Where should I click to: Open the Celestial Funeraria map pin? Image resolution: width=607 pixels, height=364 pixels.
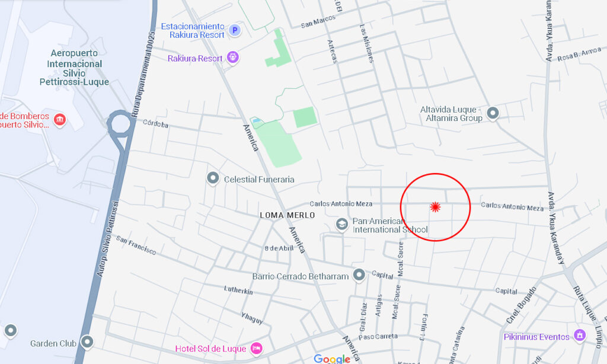213,178
